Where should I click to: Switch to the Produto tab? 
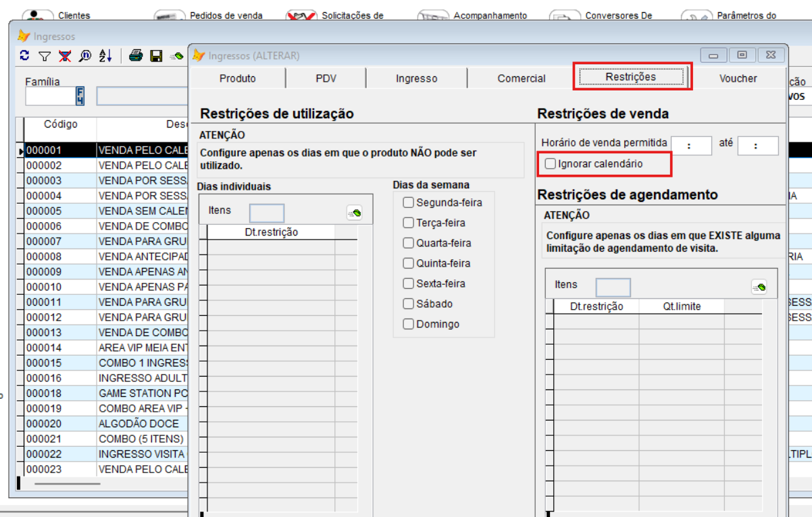click(238, 79)
